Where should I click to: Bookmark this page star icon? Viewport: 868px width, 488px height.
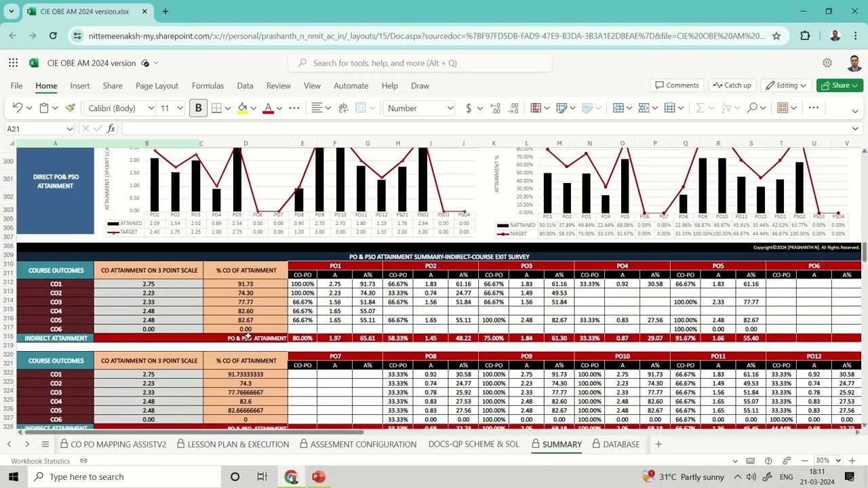coord(776,35)
